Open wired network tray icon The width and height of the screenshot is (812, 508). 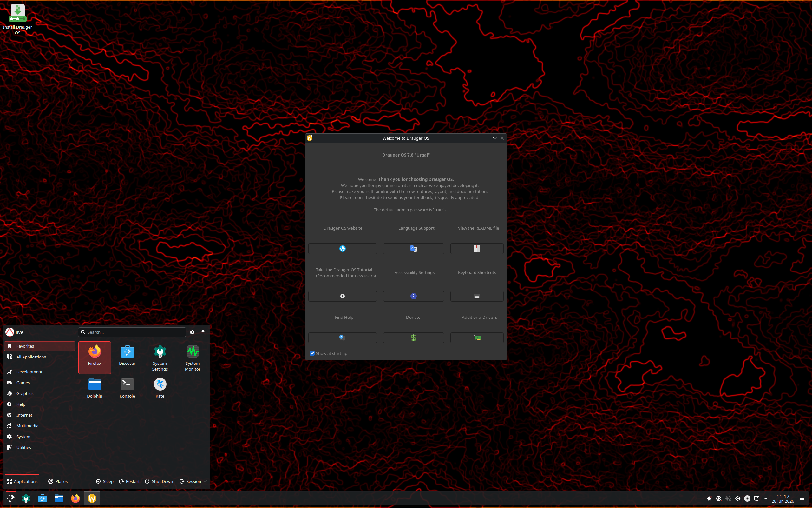coord(756,498)
